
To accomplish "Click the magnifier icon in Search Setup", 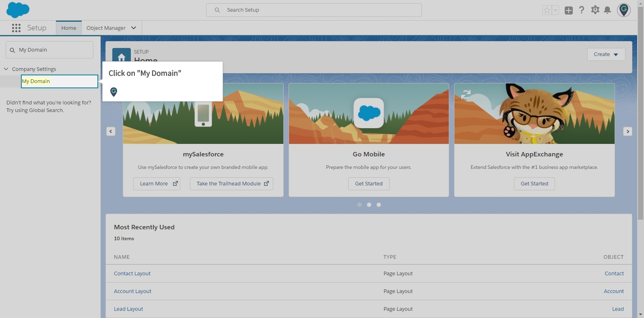I will click(x=217, y=10).
